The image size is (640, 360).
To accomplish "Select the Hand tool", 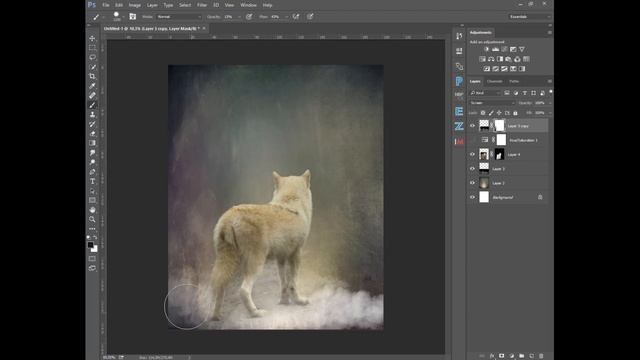I will [92, 210].
